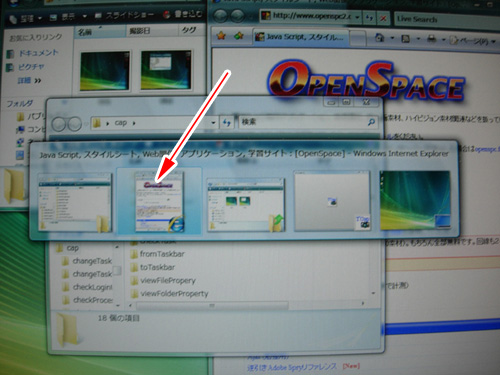The image size is (500, 375).
Task: Select the viewFolderProperty folder
Action: 170,294
